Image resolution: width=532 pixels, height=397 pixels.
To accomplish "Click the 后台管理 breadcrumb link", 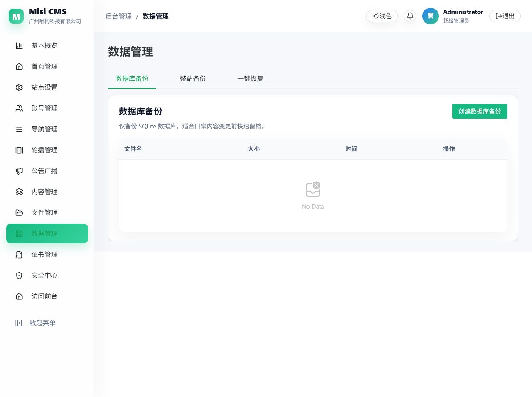I will click(118, 17).
